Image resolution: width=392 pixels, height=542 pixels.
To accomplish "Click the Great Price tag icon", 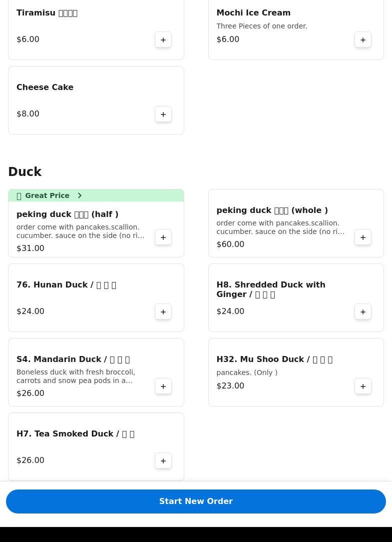I will [19, 196].
